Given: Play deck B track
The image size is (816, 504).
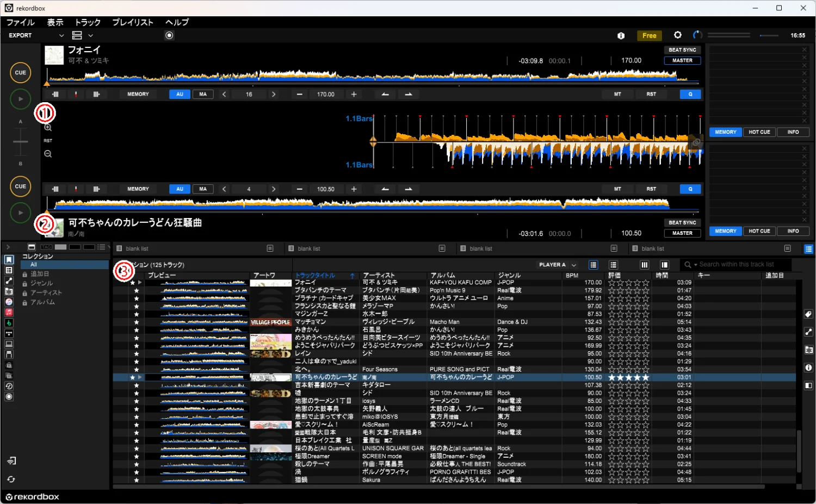Looking at the screenshot, I should (x=21, y=213).
